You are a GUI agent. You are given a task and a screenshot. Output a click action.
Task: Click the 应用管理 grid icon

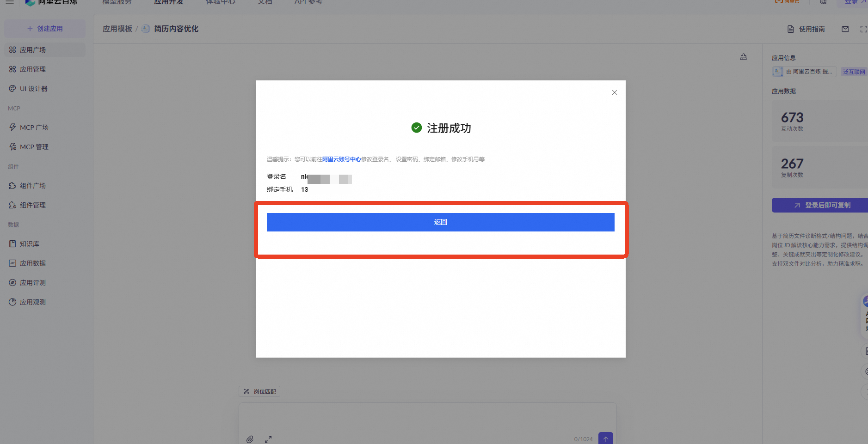click(x=12, y=69)
